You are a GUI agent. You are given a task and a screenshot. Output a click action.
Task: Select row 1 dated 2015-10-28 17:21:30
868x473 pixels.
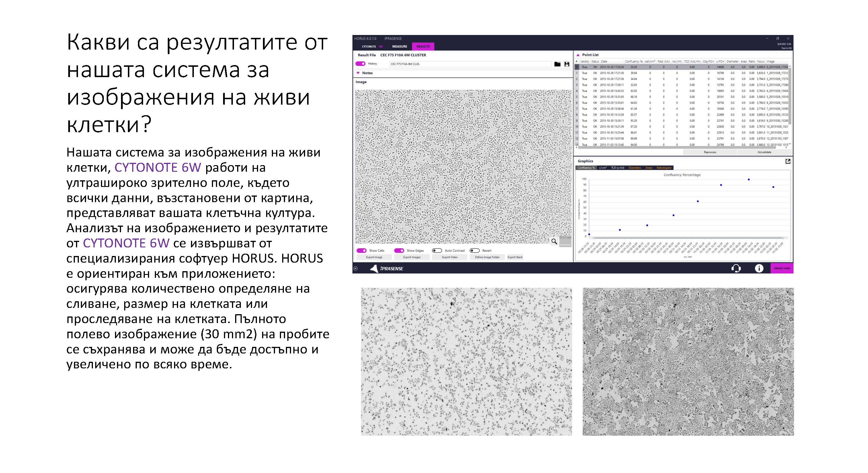(x=681, y=73)
